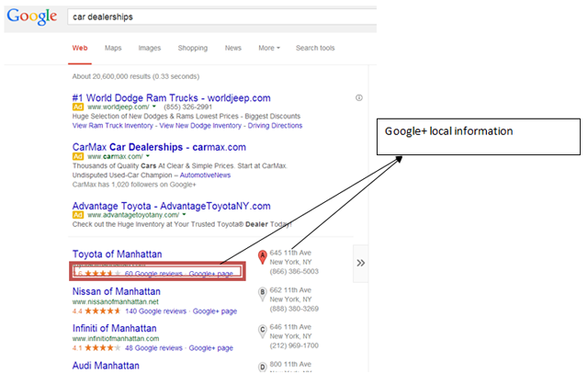Click phone number (866) 386-5003

pyautogui.click(x=294, y=271)
